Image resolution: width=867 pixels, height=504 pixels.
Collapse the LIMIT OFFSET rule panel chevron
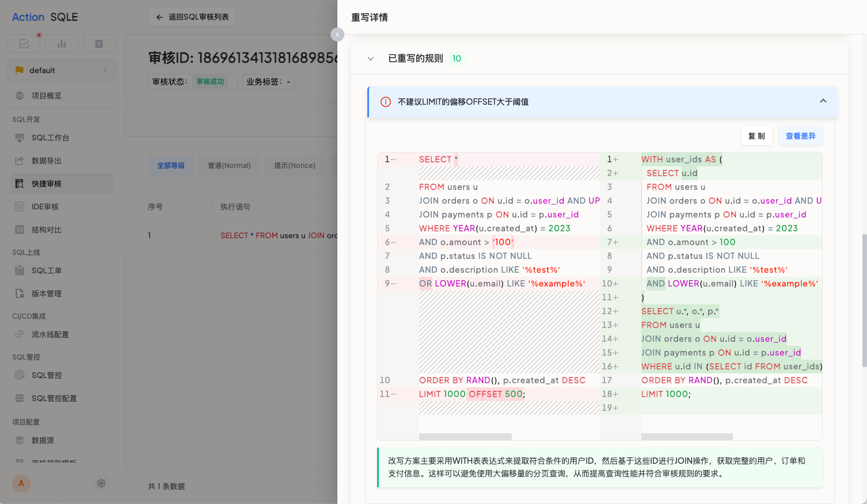coord(823,101)
